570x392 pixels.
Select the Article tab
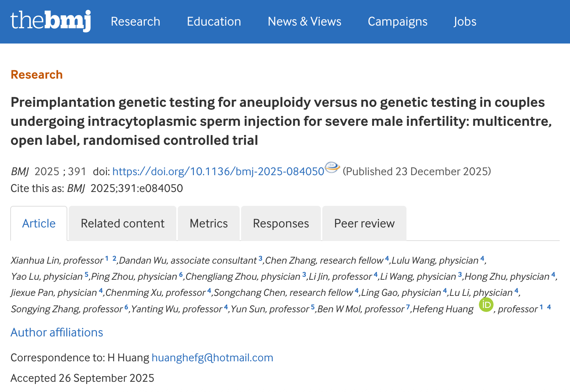[39, 223]
